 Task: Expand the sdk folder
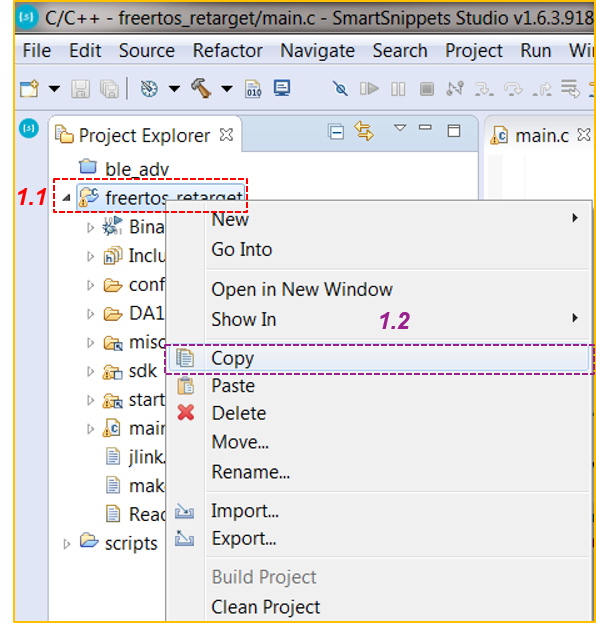[x=91, y=371]
